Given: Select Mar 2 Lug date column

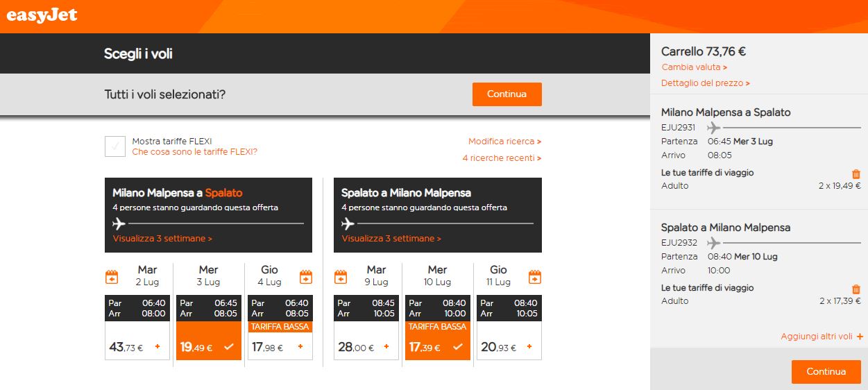Looking at the screenshot, I should 147,275.
